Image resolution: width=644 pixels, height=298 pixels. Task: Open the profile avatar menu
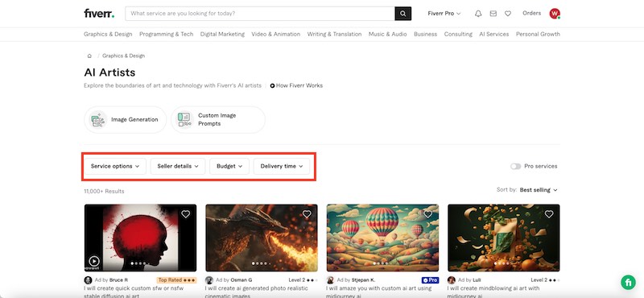555,14
